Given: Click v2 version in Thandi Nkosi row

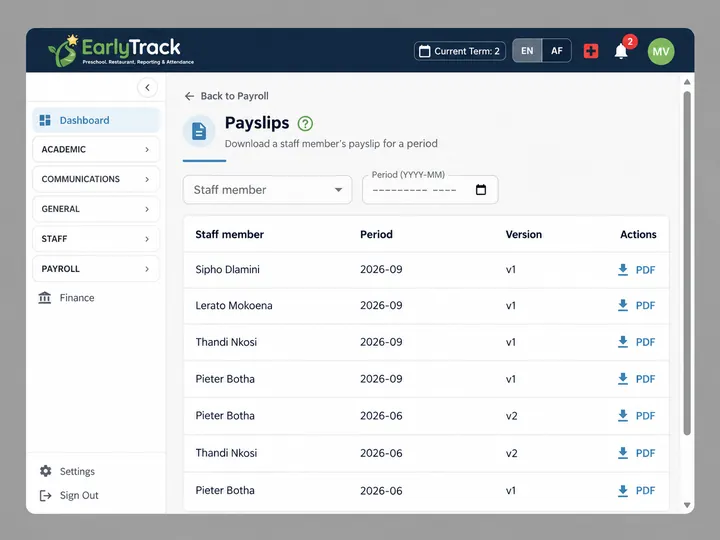Looking at the screenshot, I should tap(512, 453).
